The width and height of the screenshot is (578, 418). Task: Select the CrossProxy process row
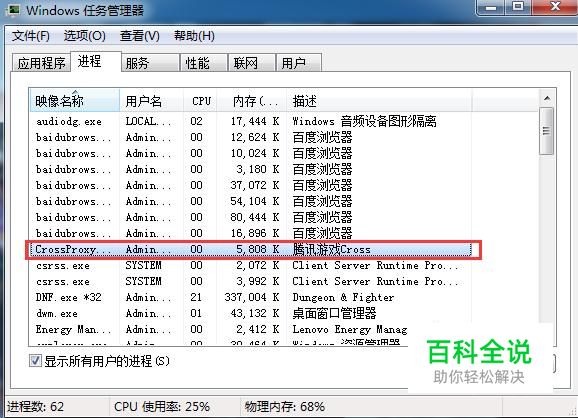tap(250, 250)
